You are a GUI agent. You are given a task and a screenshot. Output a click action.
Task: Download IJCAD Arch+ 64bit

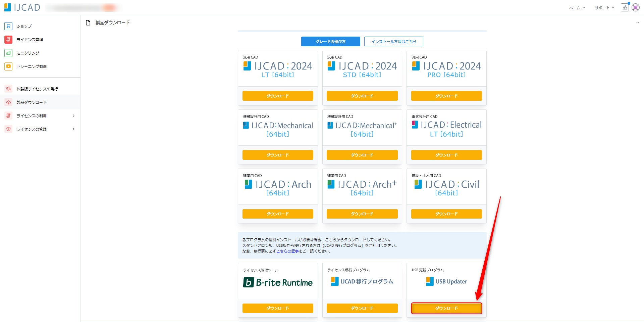coord(362,214)
